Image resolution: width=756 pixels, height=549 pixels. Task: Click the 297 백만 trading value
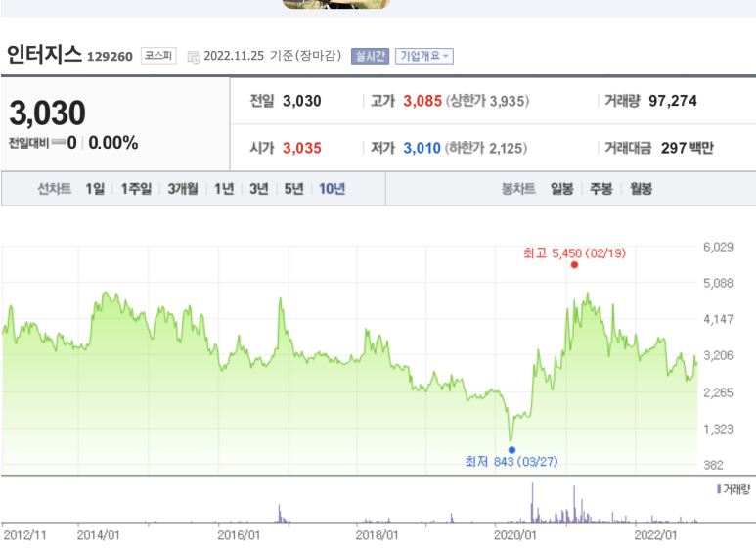(688, 148)
